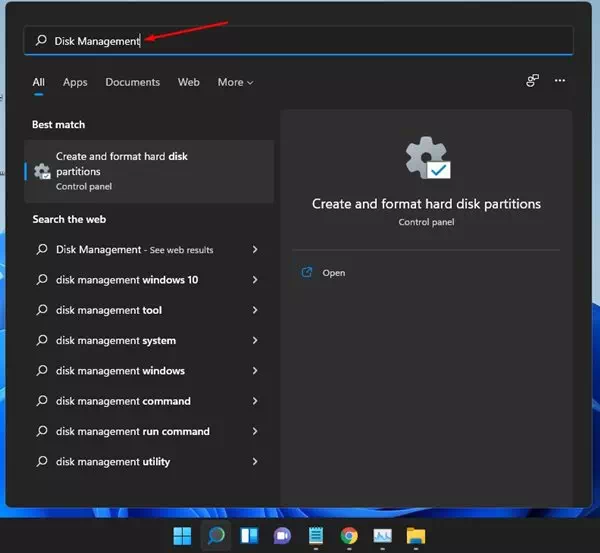The image size is (600, 553).
Task: Select disk management run command suggestion
Action: pyautogui.click(x=149, y=431)
